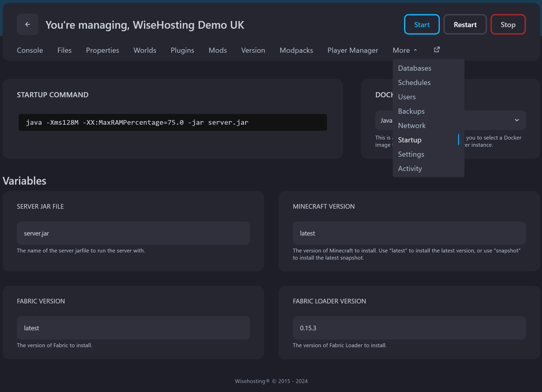The image size is (542, 392).
Task: Open the Player Manager tab
Action: tap(353, 50)
